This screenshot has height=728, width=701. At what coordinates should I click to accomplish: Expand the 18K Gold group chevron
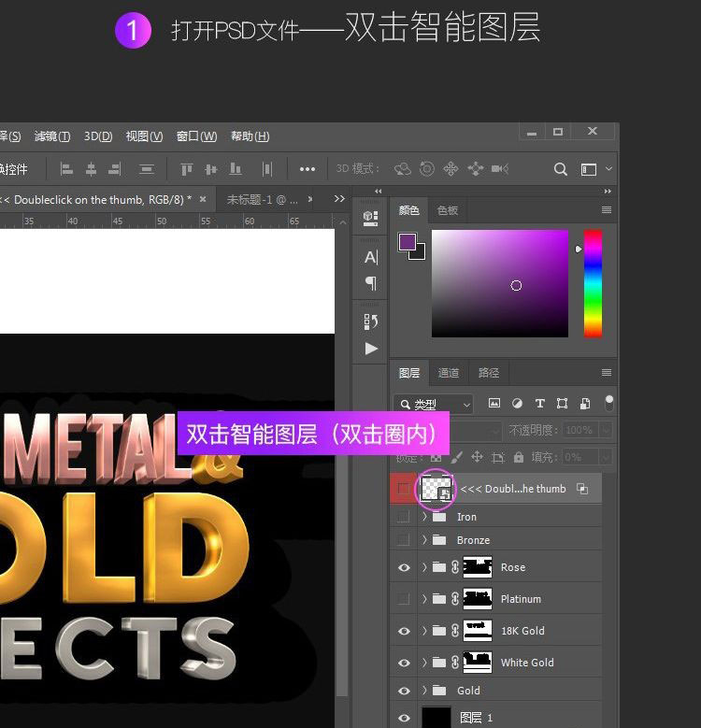[x=424, y=631]
